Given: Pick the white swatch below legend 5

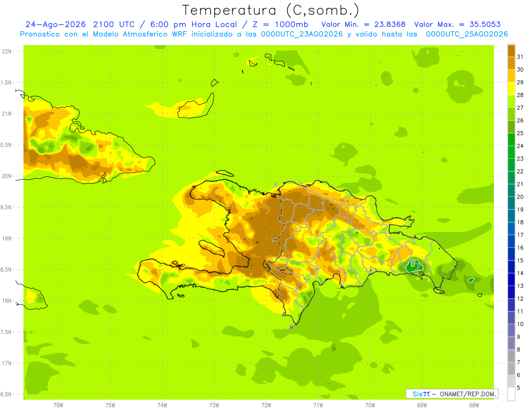Looking at the screenshot, I should coord(511,394).
